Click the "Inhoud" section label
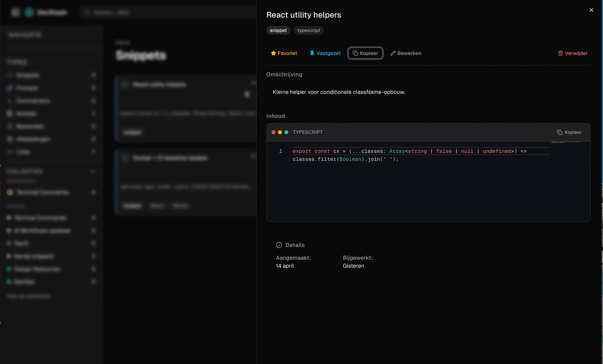 click(276, 116)
